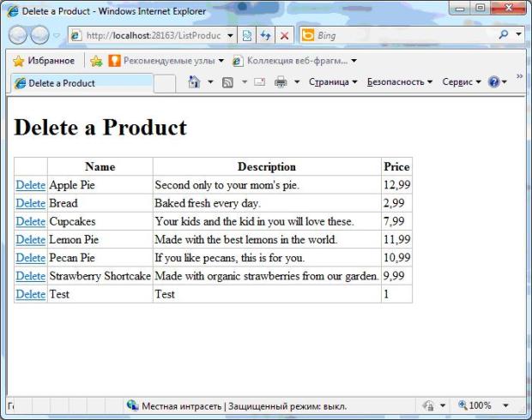Open the zoom level dropdown arrow
This screenshot has width=532, height=420.
pos(505,405)
